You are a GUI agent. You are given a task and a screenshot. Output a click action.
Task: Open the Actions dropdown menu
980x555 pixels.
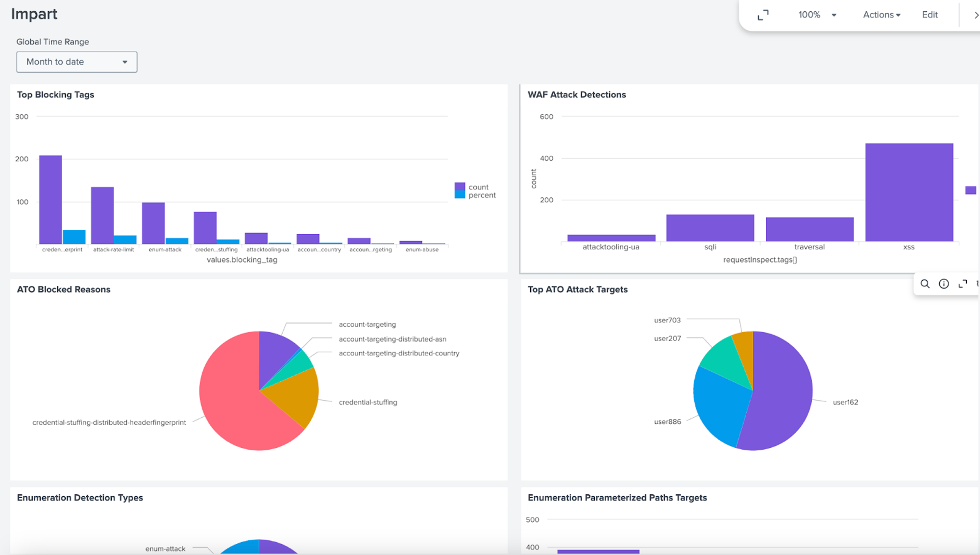pos(882,15)
